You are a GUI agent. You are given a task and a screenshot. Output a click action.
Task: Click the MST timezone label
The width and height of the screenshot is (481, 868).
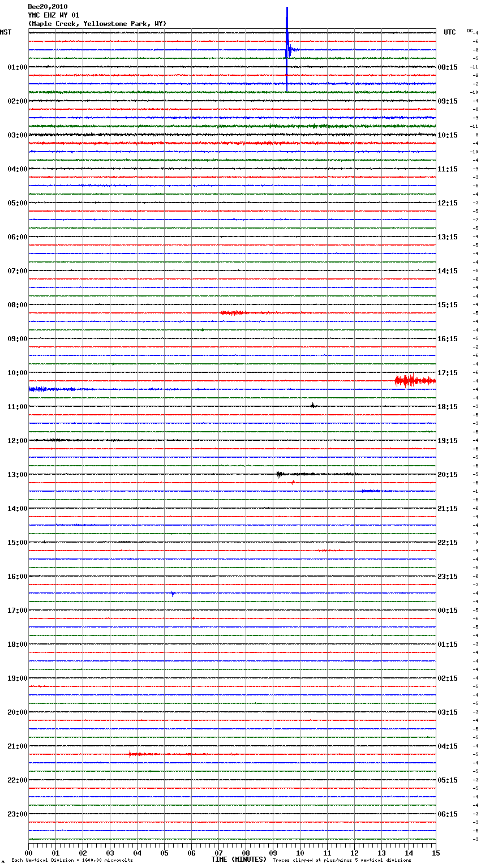click(x=6, y=32)
